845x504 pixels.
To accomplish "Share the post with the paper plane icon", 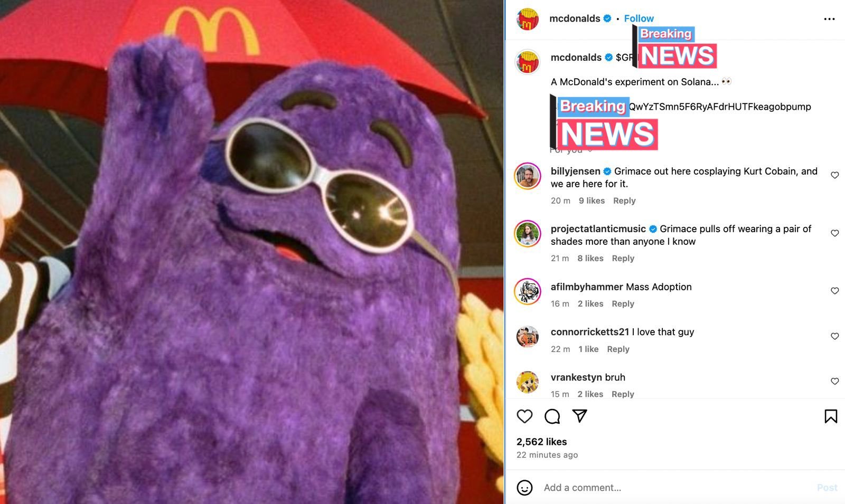I will point(580,416).
